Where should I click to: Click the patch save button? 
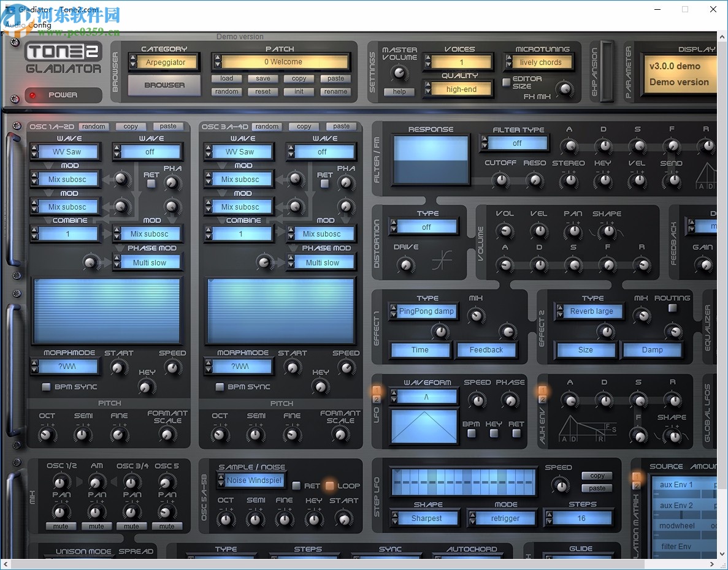[x=262, y=78]
